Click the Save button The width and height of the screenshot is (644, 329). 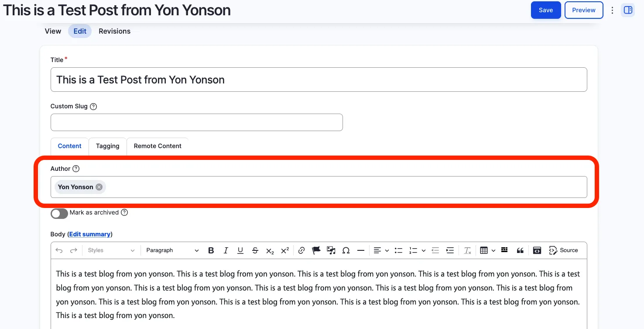coord(546,10)
